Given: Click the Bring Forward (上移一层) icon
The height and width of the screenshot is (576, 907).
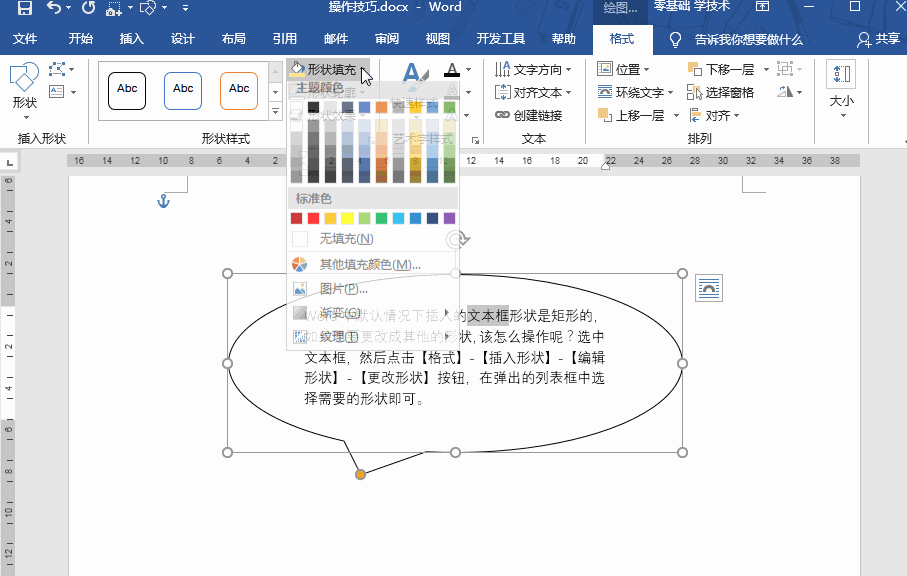Looking at the screenshot, I should 605,115.
